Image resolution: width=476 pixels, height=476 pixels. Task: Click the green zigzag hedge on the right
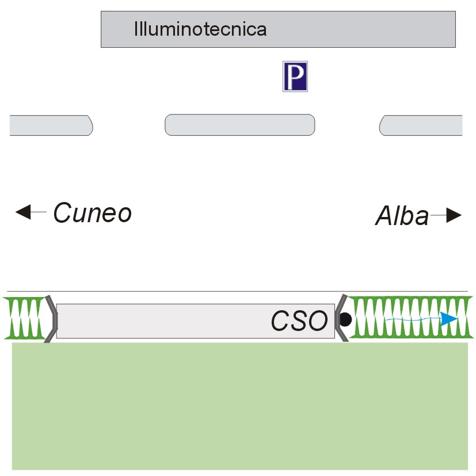(410, 317)
